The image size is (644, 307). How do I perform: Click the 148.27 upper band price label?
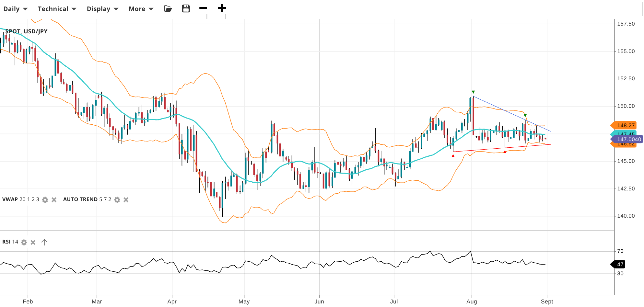625,125
